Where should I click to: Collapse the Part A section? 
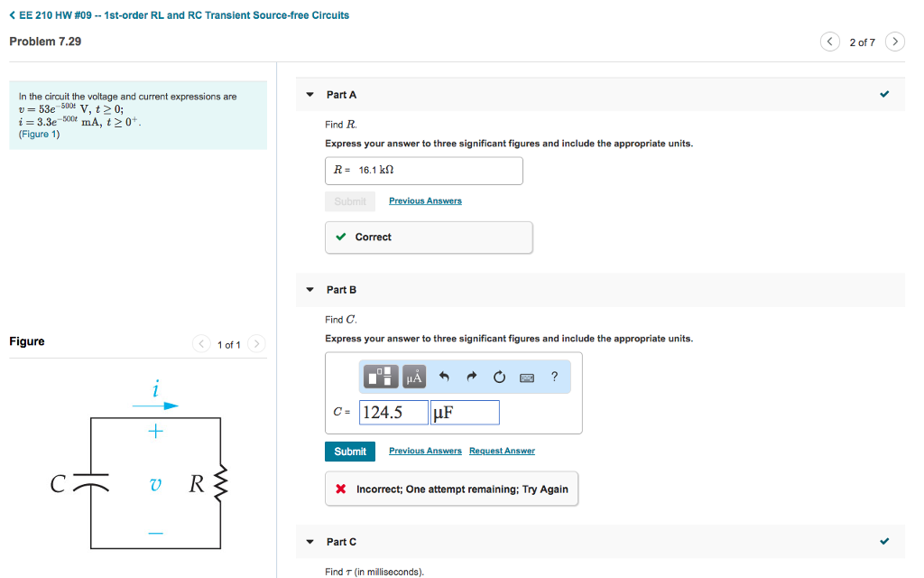pos(310,95)
